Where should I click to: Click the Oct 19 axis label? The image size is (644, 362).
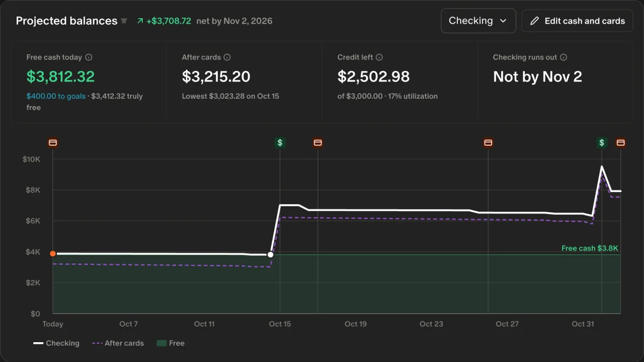355,324
